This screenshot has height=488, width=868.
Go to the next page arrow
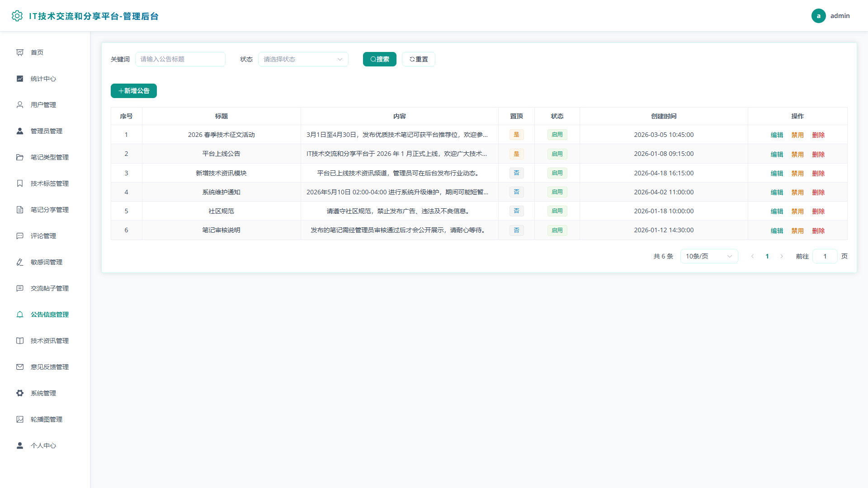pyautogui.click(x=782, y=256)
